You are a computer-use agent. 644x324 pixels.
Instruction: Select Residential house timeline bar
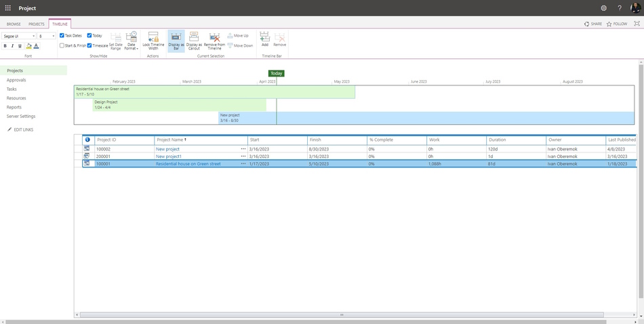tap(214, 92)
